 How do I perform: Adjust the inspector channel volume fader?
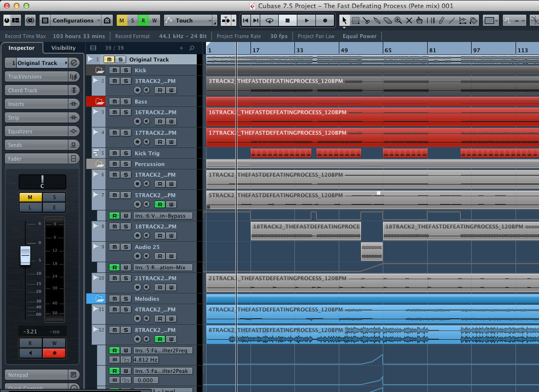[x=25, y=255]
